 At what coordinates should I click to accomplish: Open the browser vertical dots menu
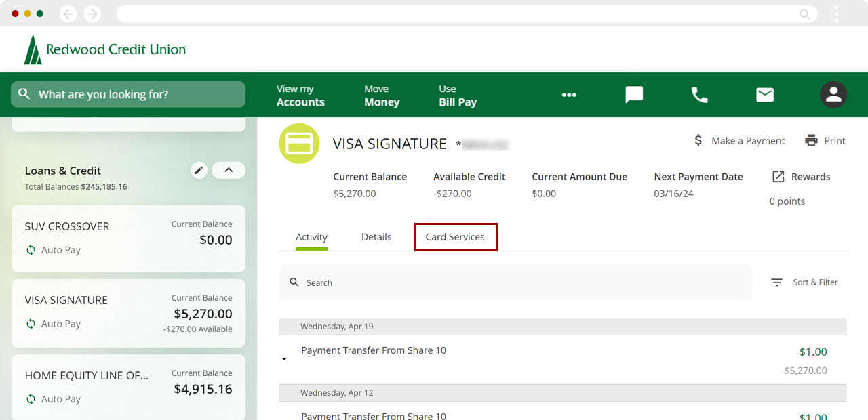click(x=837, y=14)
